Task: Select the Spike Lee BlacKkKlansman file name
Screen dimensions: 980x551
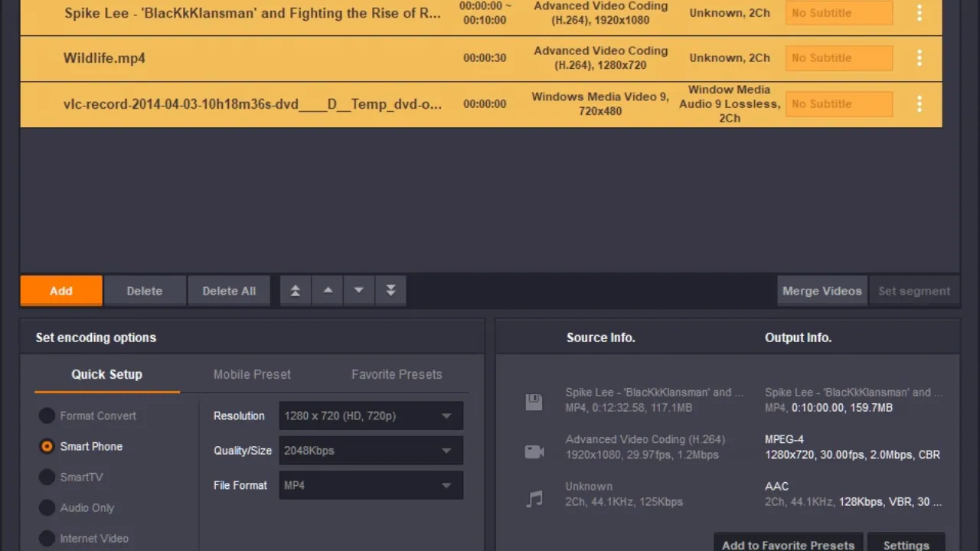Action: click(x=253, y=13)
